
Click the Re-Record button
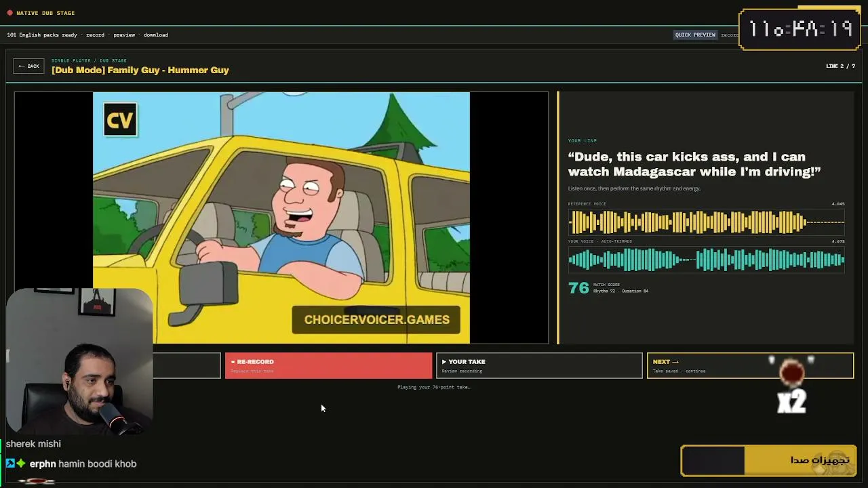(328, 365)
